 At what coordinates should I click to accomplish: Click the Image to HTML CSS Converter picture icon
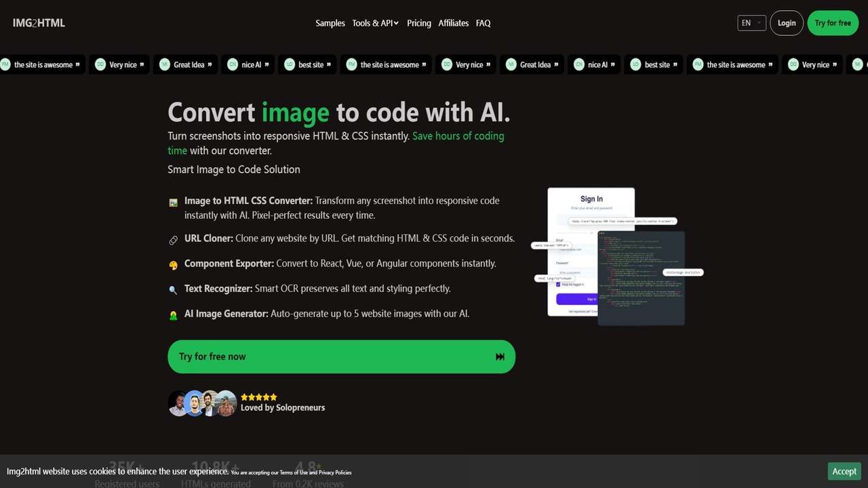pos(174,202)
